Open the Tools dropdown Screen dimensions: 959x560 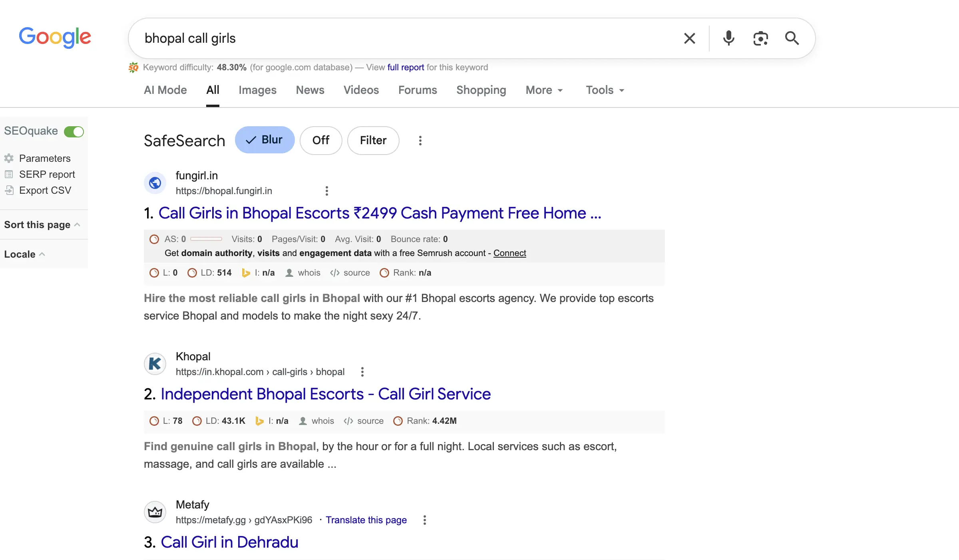tap(605, 90)
